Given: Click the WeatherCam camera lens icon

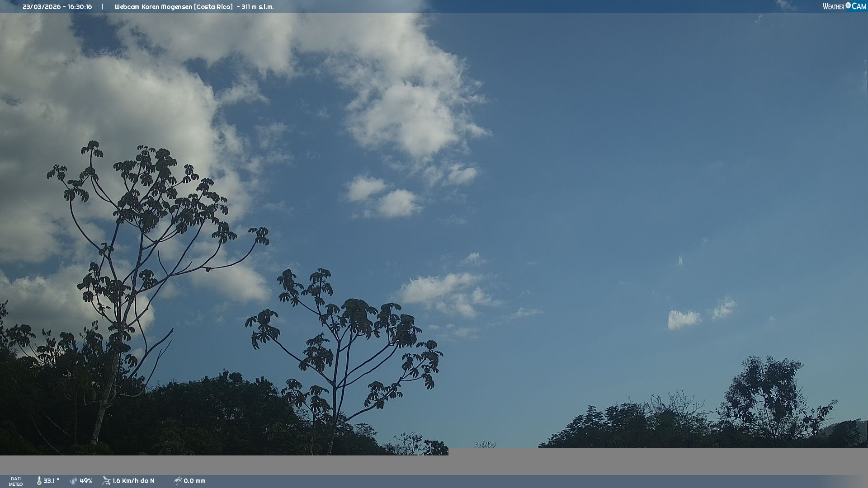Looking at the screenshot, I should pyautogui.click(x=848, y=5).
